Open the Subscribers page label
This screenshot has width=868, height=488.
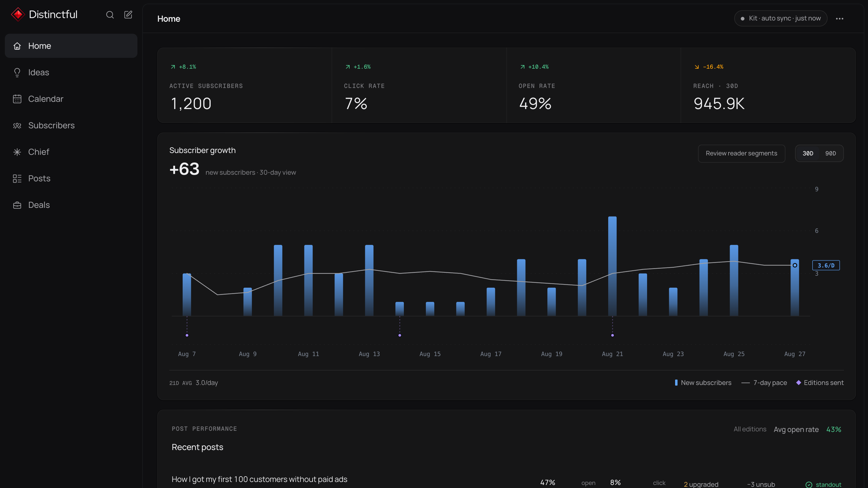click(52, 126)
